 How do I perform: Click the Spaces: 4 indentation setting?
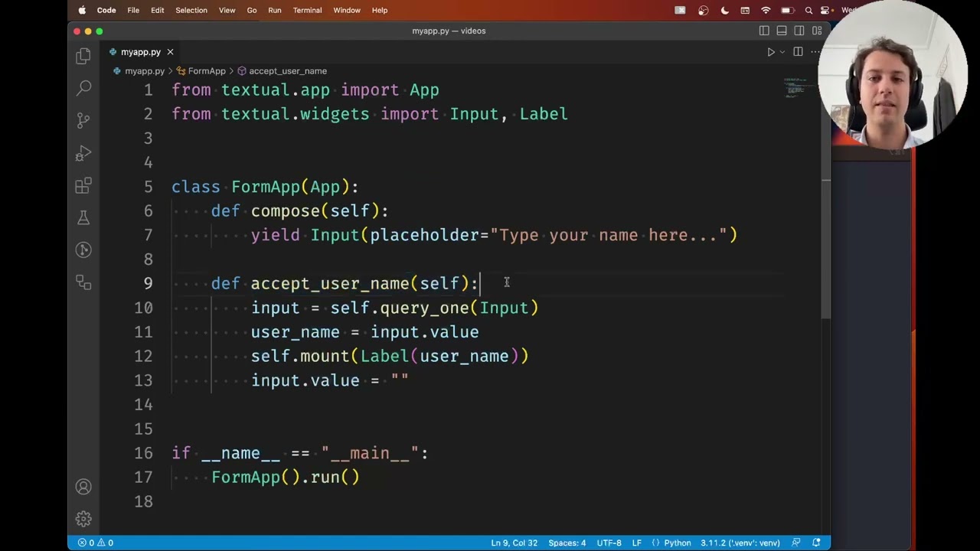click(567, 543)
